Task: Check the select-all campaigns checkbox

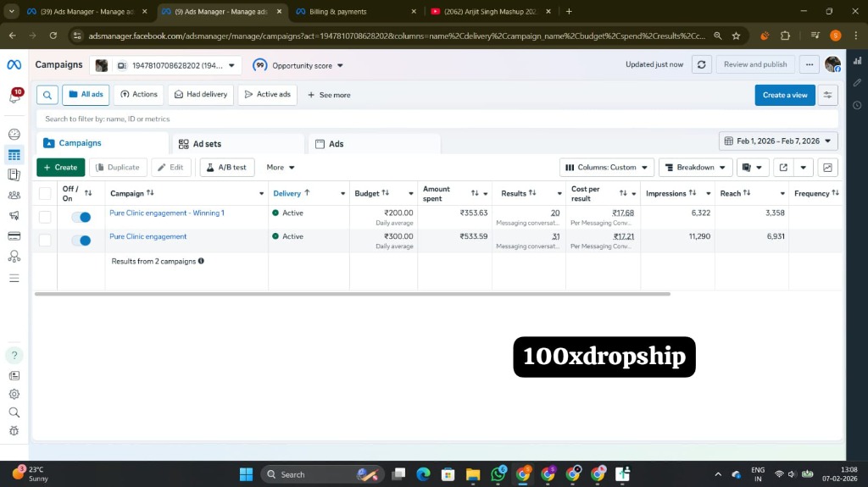Action: pyautogui.click(x=45, y=193)
